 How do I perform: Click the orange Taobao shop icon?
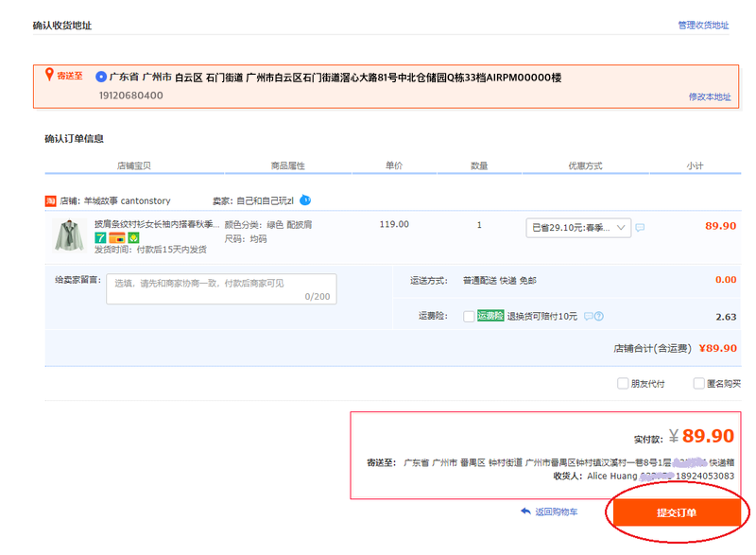pos(51,200)
